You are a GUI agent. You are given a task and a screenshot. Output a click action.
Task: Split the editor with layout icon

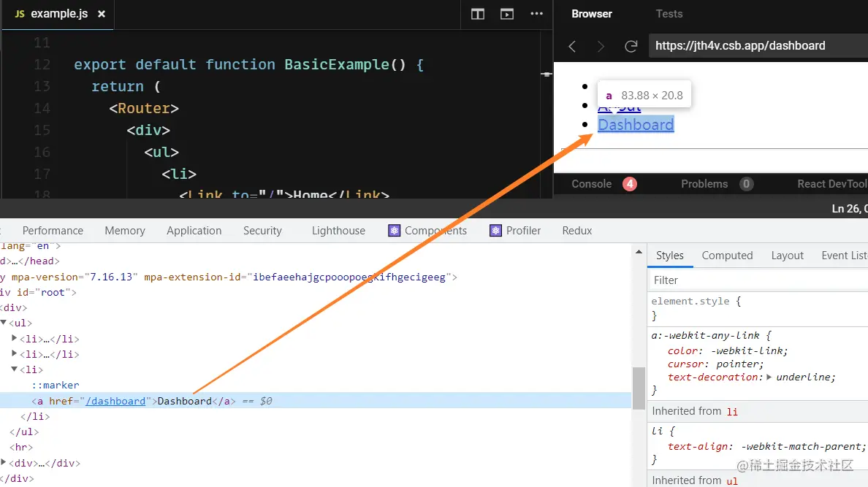pos(478,14)
